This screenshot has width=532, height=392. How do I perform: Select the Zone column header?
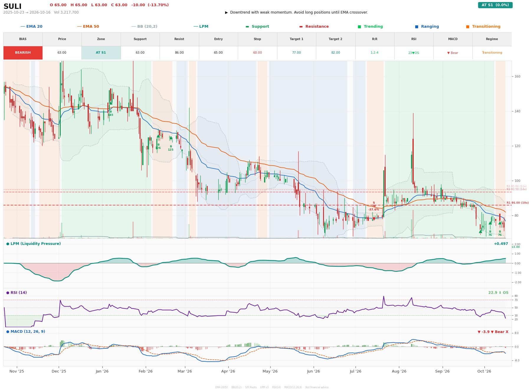pos(101,39)
